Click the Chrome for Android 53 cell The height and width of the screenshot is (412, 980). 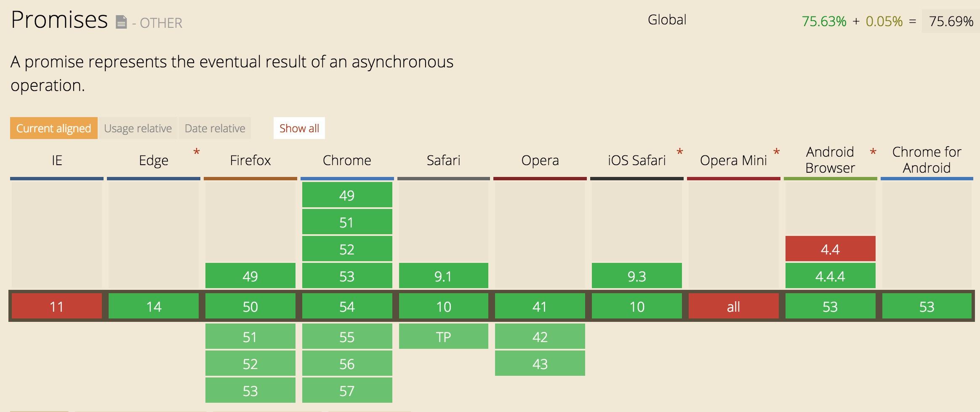pos(927,306)
